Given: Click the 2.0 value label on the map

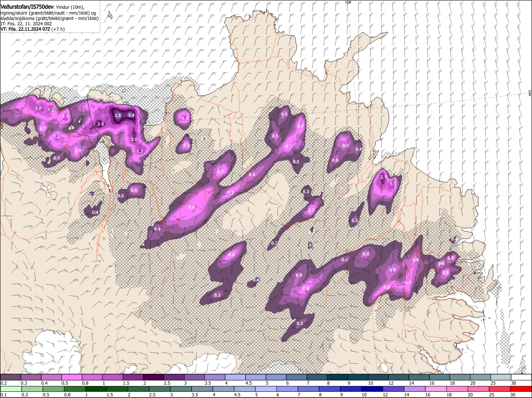Looking at the screenshot, I should tap(134, 140).
